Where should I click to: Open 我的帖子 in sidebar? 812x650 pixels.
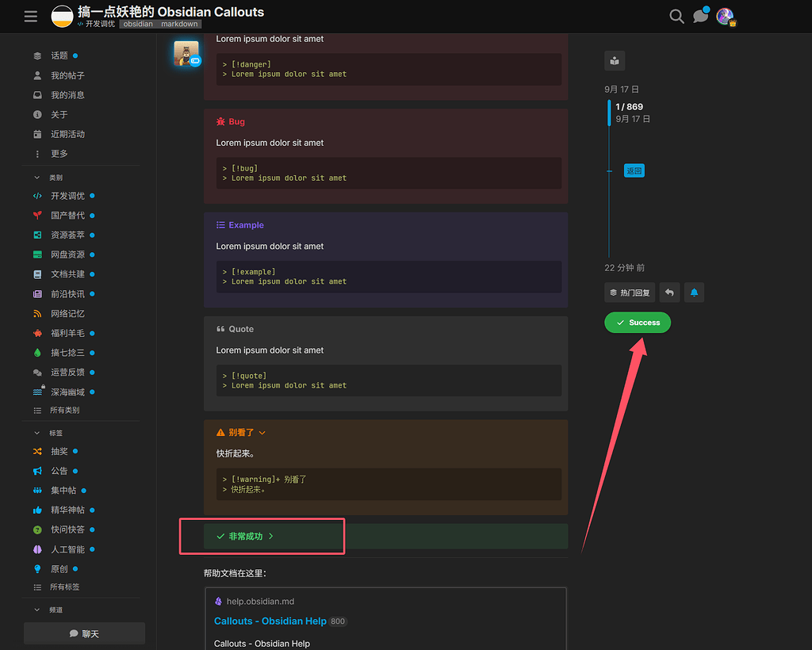pyautogui.click(x=67, y=75)
